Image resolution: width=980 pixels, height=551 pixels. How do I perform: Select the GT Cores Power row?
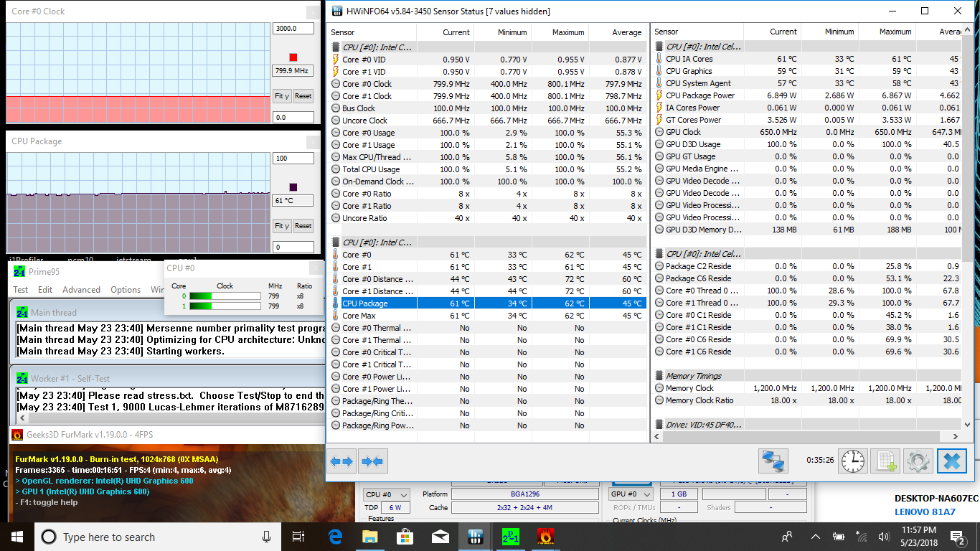click(806, 120)
